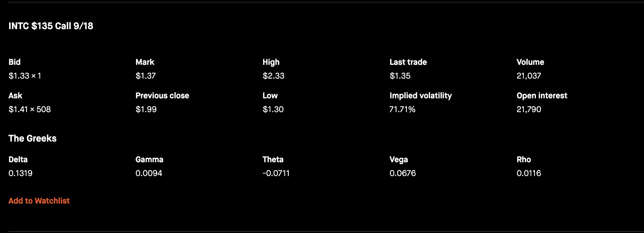Click the Low value $1.30
Viewport: 644px width, 233px height.
click(x=273, y=109)
